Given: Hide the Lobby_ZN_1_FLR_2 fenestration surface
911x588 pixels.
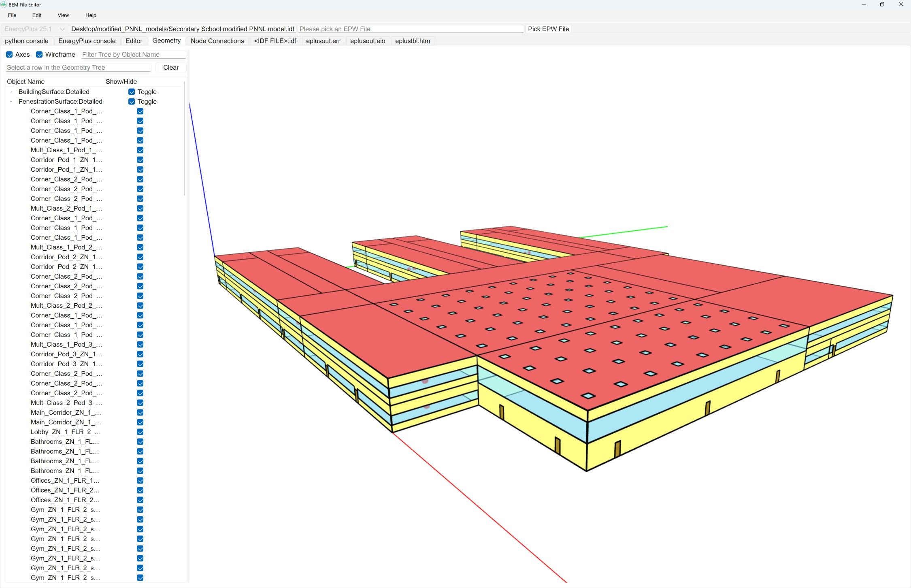Looking at the screenshot, I should (140, 432).
